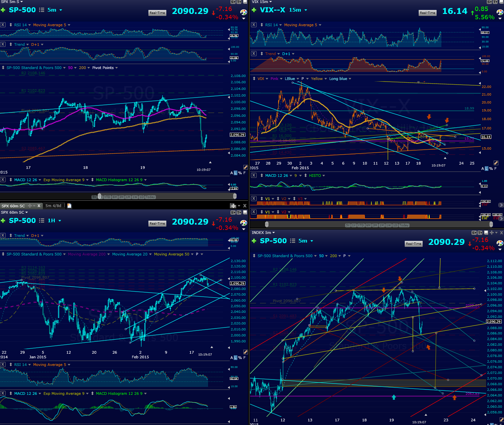The height and width of the screenshot is (425, 504).
Task: Switch to the SPX 60m SC tab
Action: point(13,206)
